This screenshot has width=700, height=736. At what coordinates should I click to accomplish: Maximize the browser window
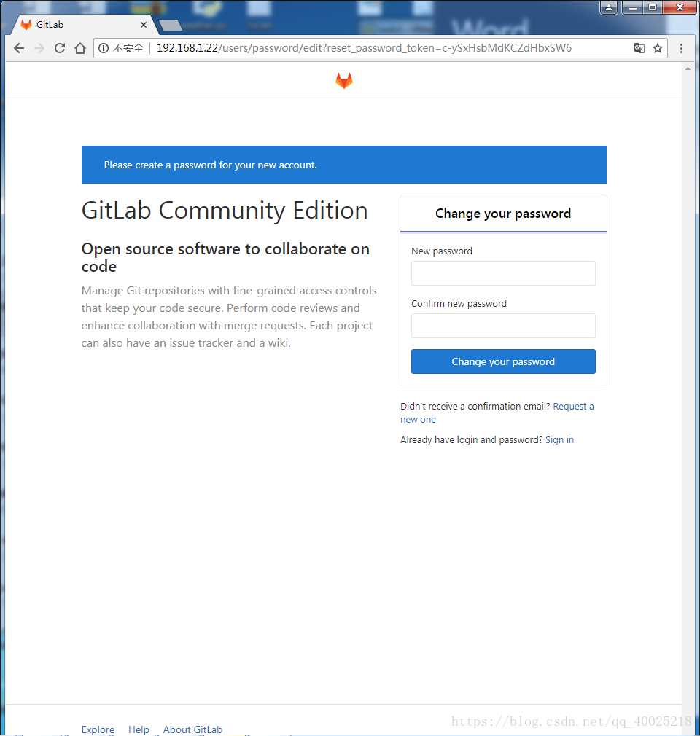click(x=653, y=7)
